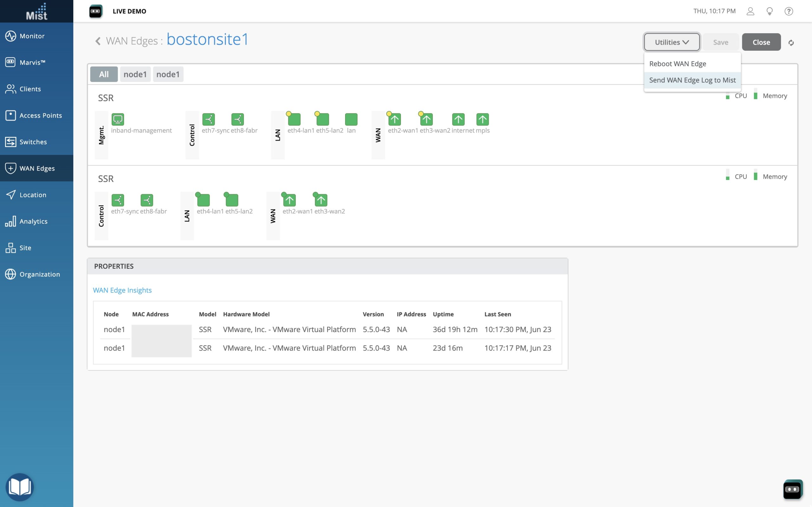Open the WAN Edge Insights link
812x507 pixels.
(x=122, y=290)
